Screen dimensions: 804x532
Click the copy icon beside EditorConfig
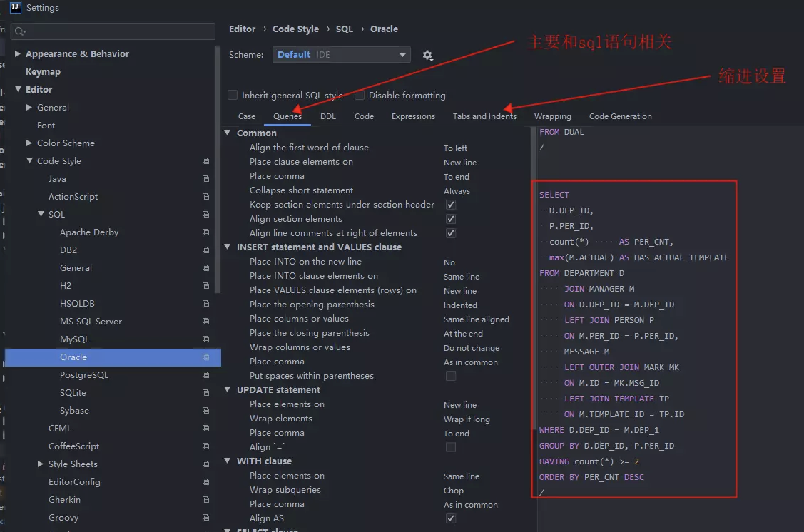(x=205, y=482)
